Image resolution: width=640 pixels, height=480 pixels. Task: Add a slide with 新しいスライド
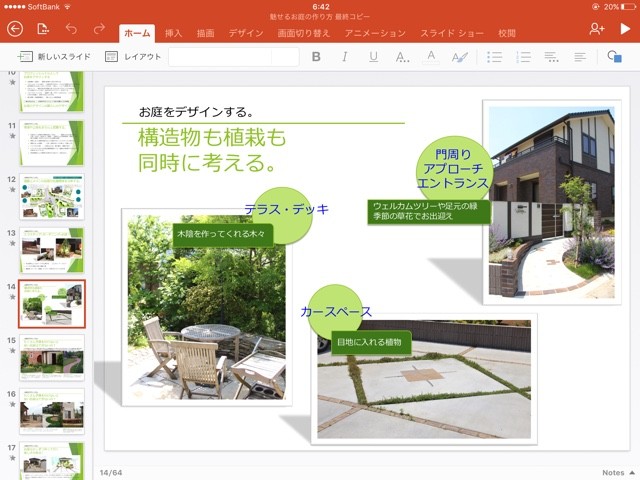coord(52,57)
